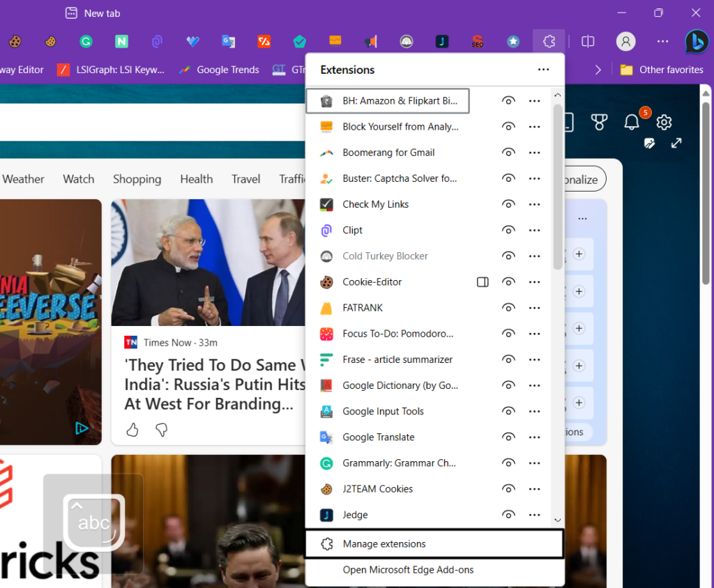Open more options for Frase - article summarizer
Viewport: 714px width, 588px height.
point(534,359)
